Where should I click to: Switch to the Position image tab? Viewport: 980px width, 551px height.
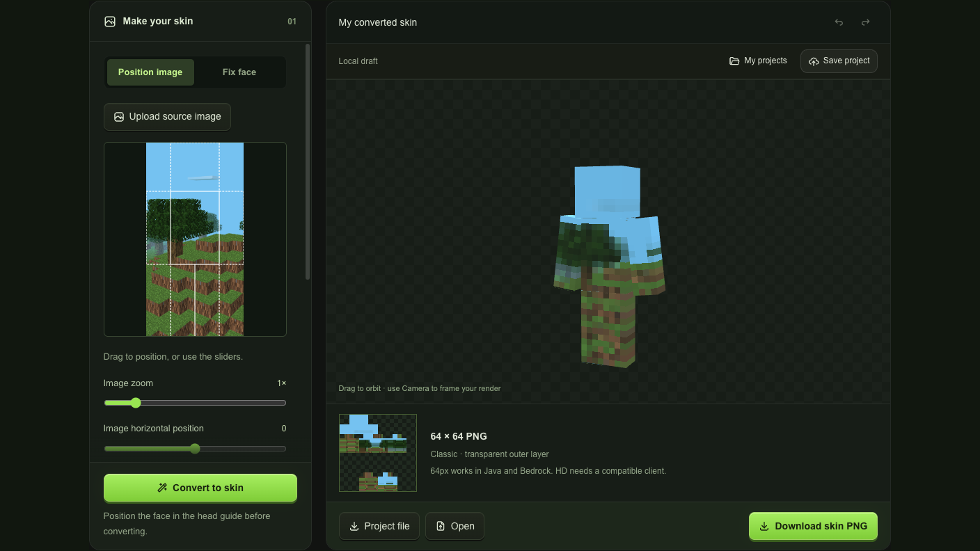pyautogui.click(x=150, y=72)
